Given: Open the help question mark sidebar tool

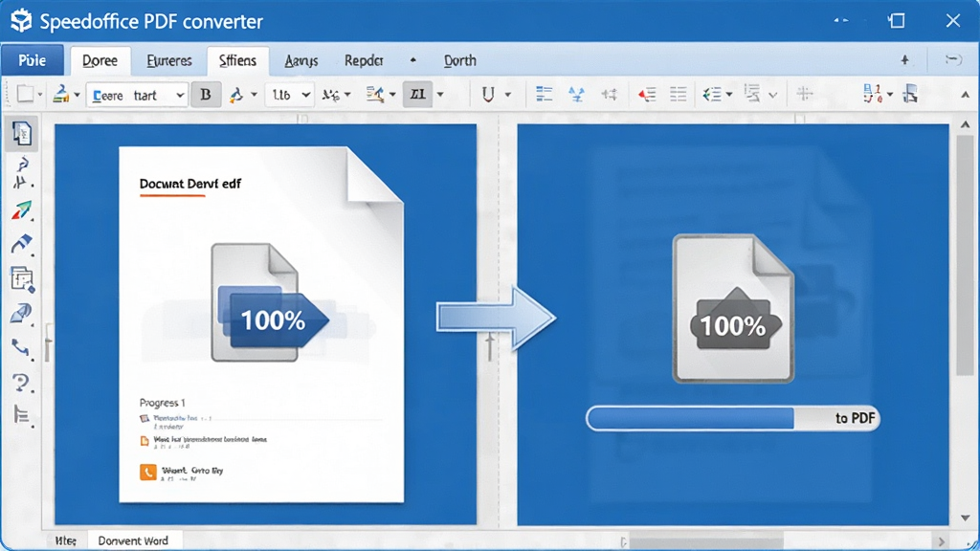Looking at the screenshot, I should click(22, 383).
